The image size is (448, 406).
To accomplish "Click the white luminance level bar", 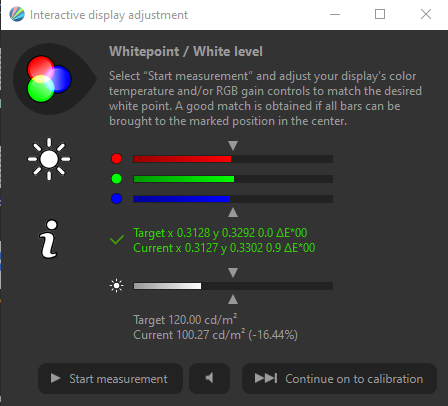I will 233,286.
